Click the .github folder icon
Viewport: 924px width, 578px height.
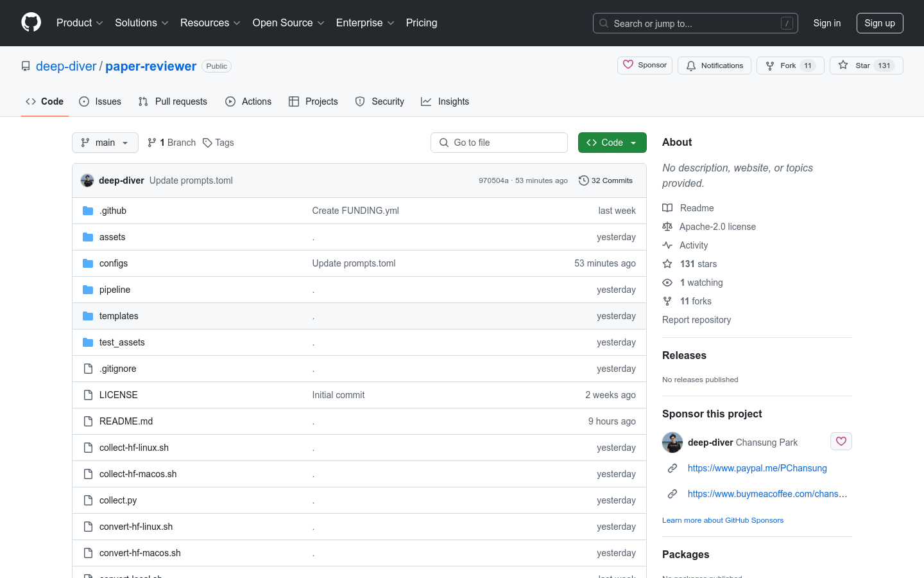[x=88, y=211]
